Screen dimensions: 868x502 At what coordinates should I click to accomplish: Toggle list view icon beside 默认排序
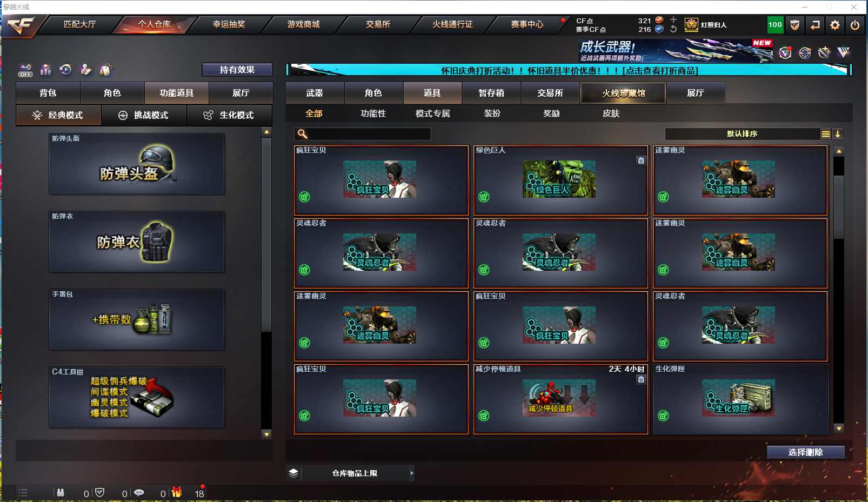pos(826,134)
